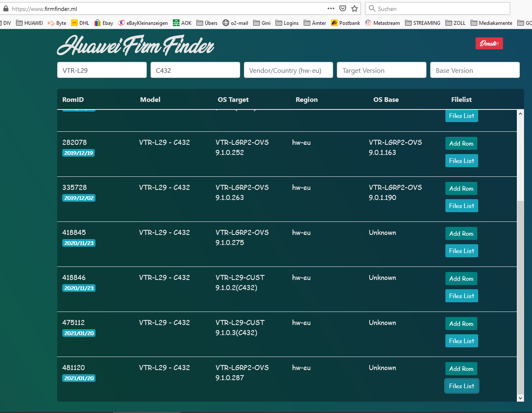Open Files List for RomID 418845
The image size is (532, 413).
point(462,251)
